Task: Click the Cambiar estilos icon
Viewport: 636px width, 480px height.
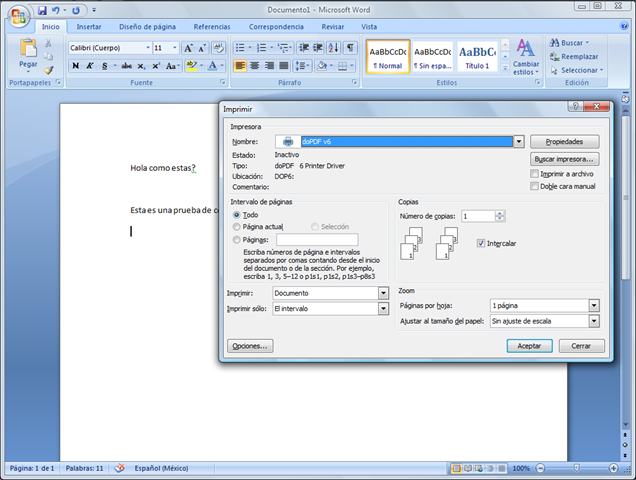Action: (x=525, y=48)
